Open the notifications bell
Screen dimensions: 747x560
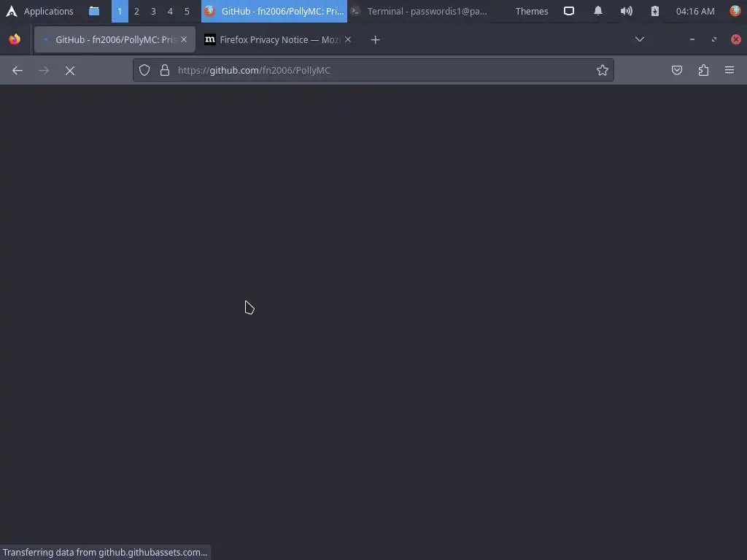coord(598,11)
